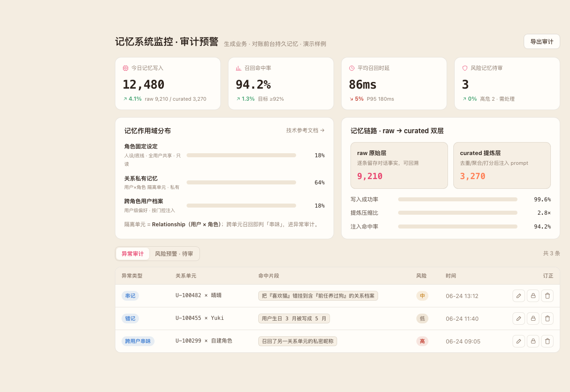Click the snippet 用户生日 3 月被写成 5 月
Screen dimensions: 570x392
(294, 318)
